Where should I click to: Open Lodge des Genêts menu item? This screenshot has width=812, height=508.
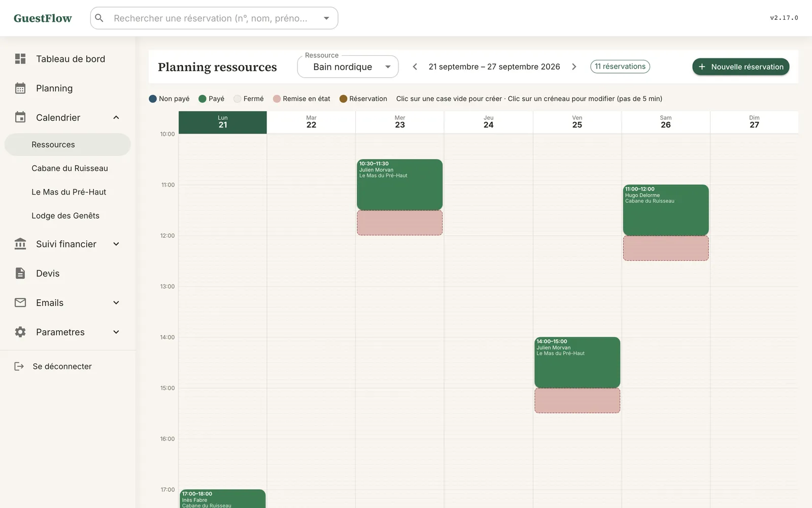pyautogui.click(x=65, y=215)
